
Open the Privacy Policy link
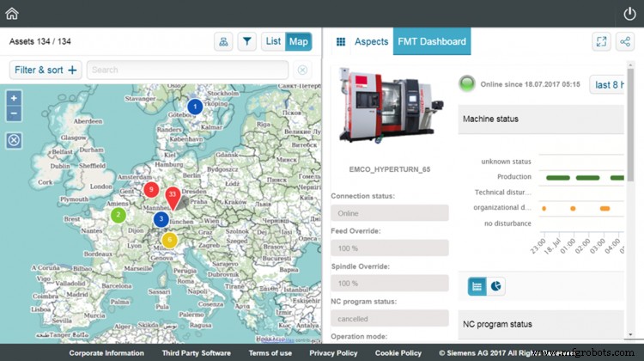coord(333,353)
